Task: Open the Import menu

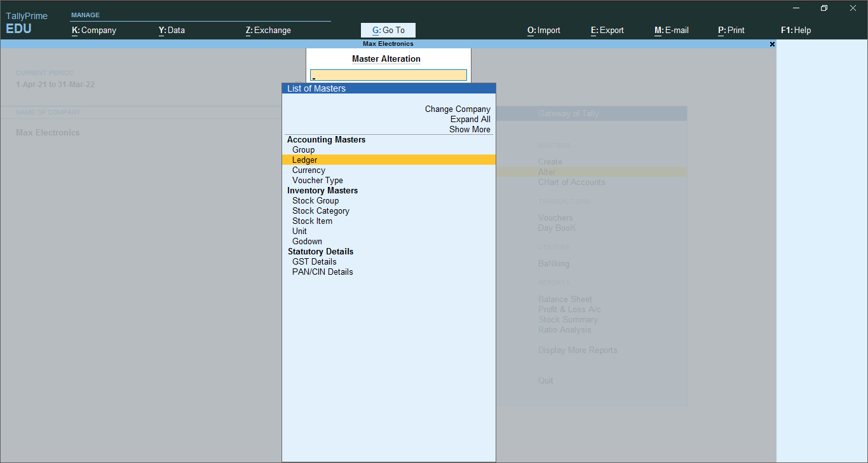Action: coord(544,30)
